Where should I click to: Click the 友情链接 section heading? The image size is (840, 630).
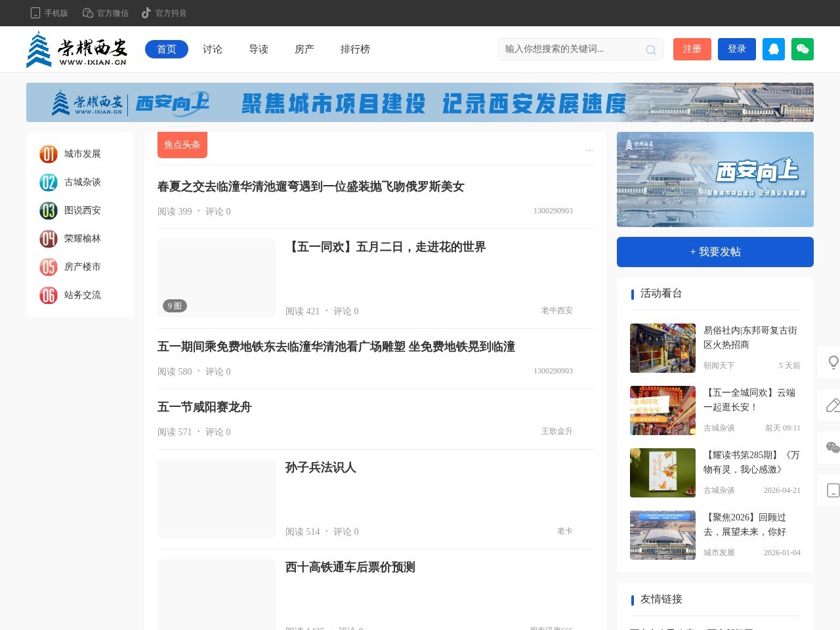(x=661, y=599)
